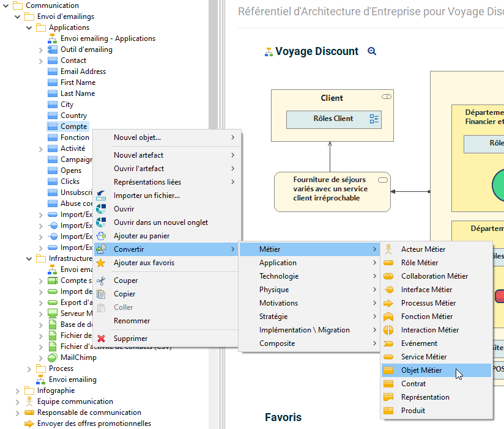Click the Interaction Métier icon
This screenshot has height=429, width=504.
[x=388, y=330]
